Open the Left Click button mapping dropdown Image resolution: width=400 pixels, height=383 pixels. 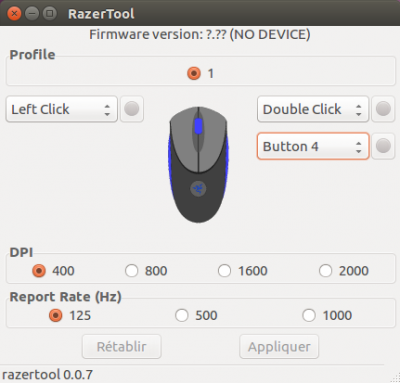(x=62, y=109)
